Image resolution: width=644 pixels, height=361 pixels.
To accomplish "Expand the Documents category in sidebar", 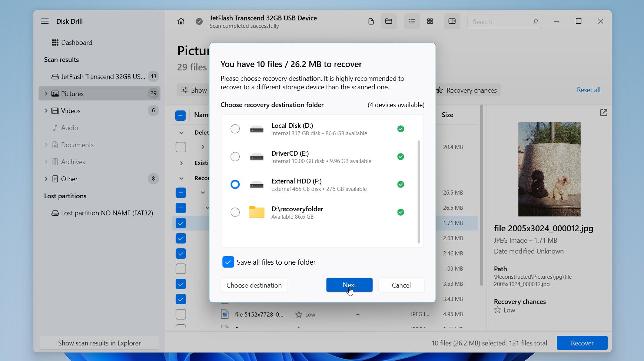I will tap(46, 145).
